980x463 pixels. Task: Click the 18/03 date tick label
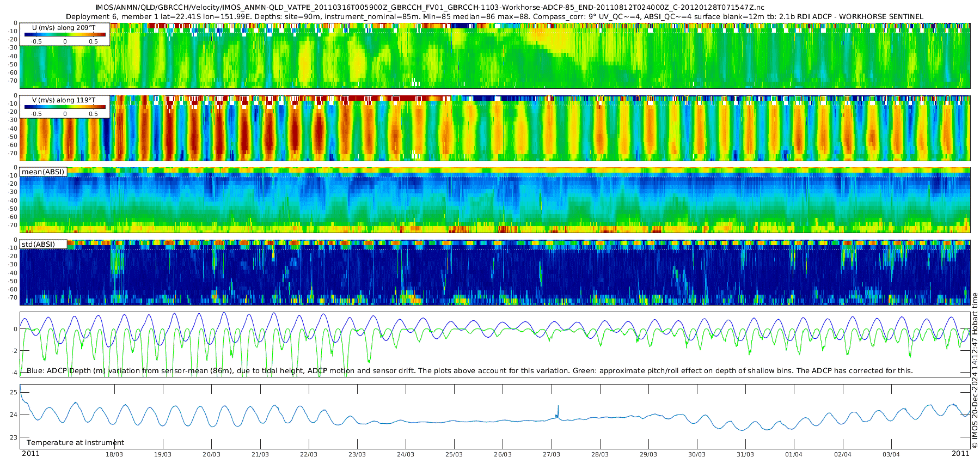(114, 454)
